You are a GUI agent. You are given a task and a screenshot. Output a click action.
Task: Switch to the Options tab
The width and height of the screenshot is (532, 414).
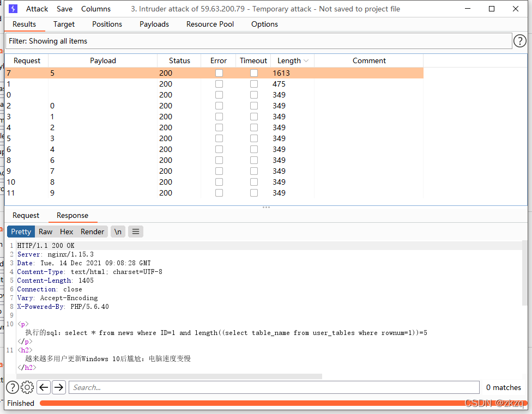pyautogui.click(x=264, y=24)
